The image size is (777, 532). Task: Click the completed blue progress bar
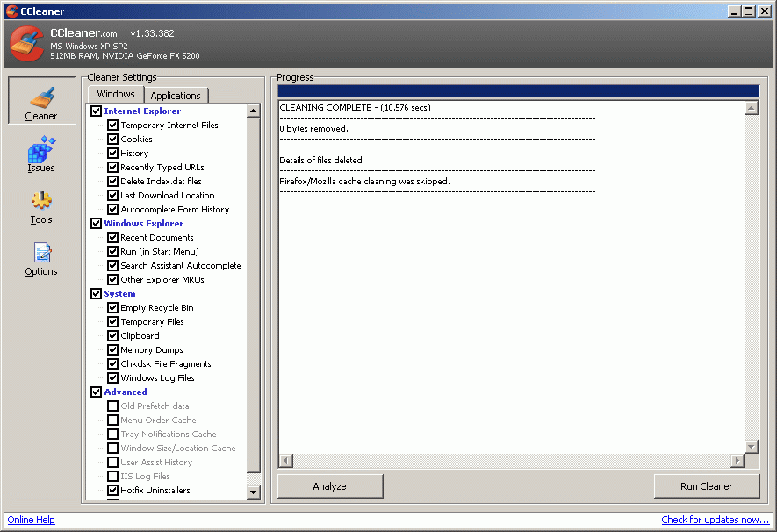(518, 90)
